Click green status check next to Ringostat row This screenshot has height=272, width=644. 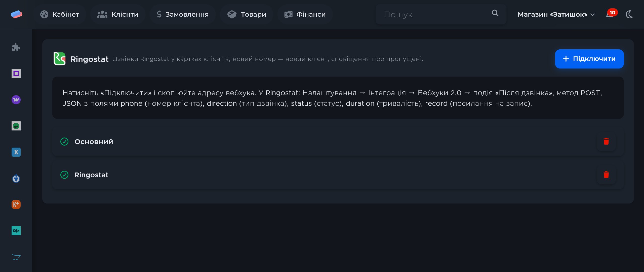[x=64, y=175]
